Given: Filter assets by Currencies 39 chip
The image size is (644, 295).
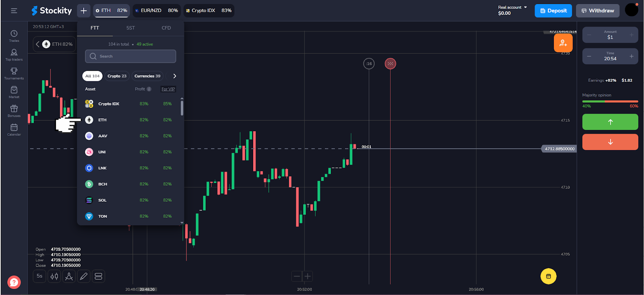Looking at the screenshot, I should point(147,76).
